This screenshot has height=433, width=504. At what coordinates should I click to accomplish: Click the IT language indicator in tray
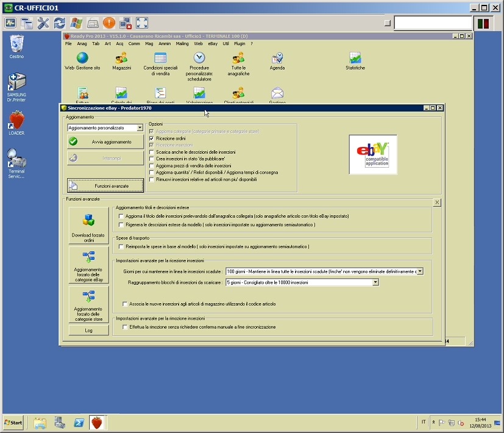tap(424, 422)
